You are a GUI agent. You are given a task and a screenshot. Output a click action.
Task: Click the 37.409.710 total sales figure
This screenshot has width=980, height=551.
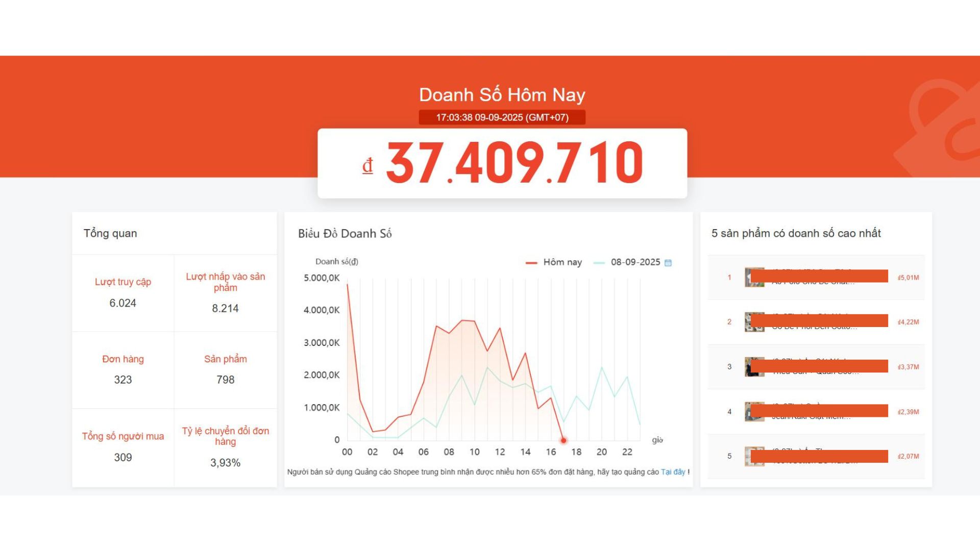(514, 163)
